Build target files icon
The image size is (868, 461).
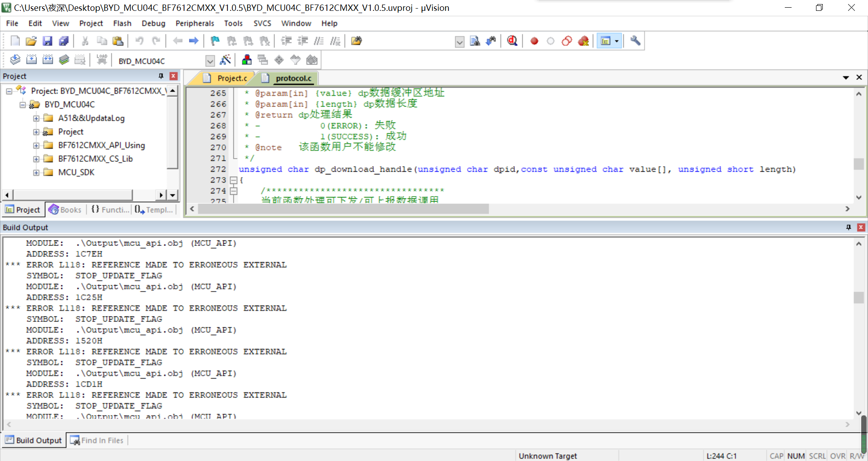point(31,60)
